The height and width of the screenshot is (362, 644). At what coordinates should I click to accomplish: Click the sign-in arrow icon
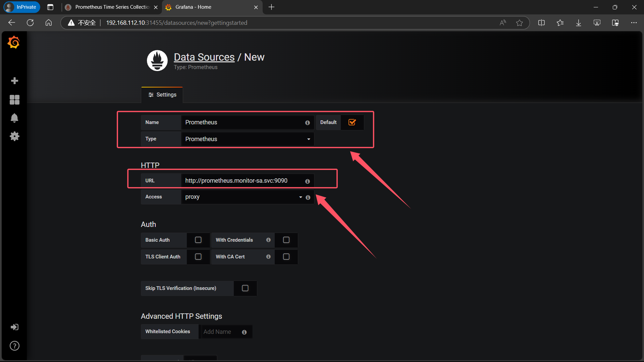(x=14, y=327)
